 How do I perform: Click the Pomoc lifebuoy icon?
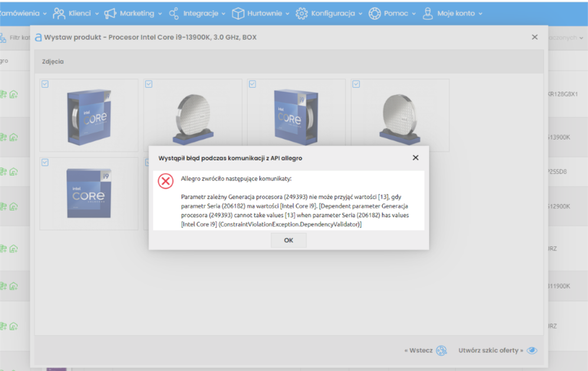(x=374, y=14)
